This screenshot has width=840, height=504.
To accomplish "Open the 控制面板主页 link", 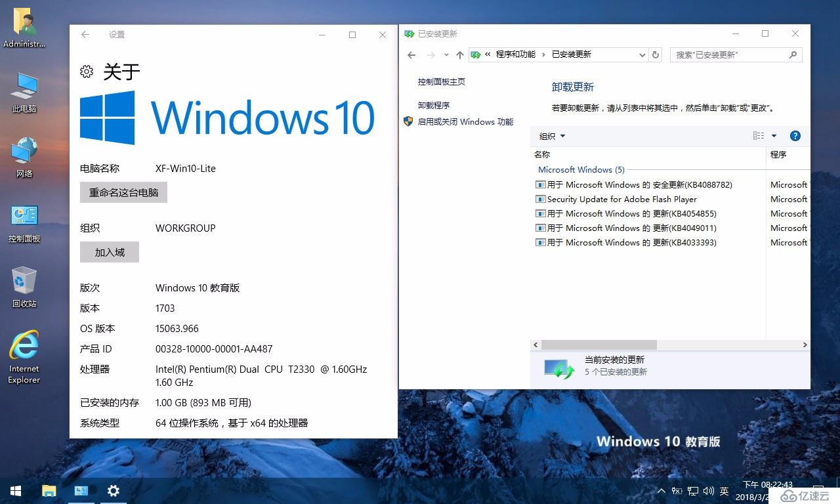I will point(442,82).
